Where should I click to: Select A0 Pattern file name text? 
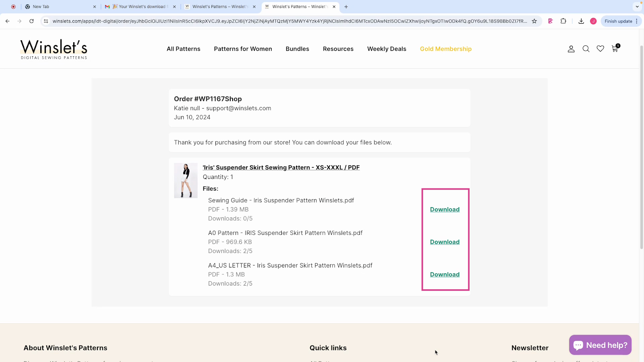[x=285, y=233]
